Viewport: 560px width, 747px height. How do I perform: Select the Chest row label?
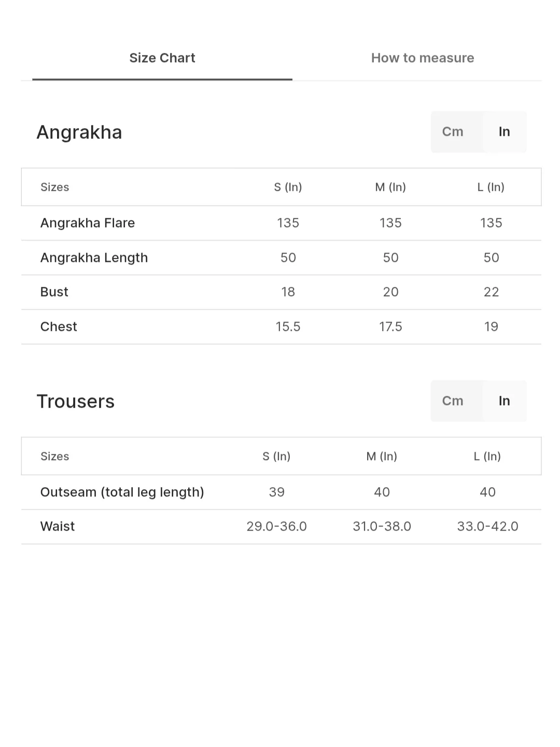click(59, 327)
